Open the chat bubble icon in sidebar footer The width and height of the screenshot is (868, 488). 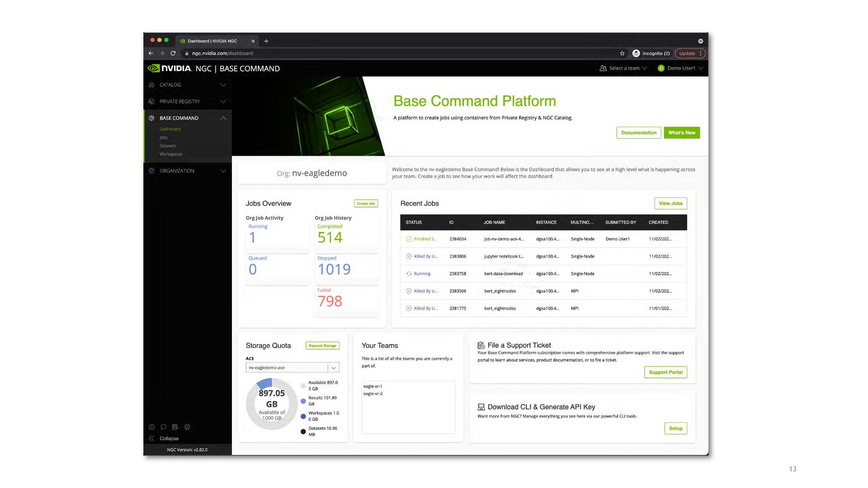click(164, 427)
